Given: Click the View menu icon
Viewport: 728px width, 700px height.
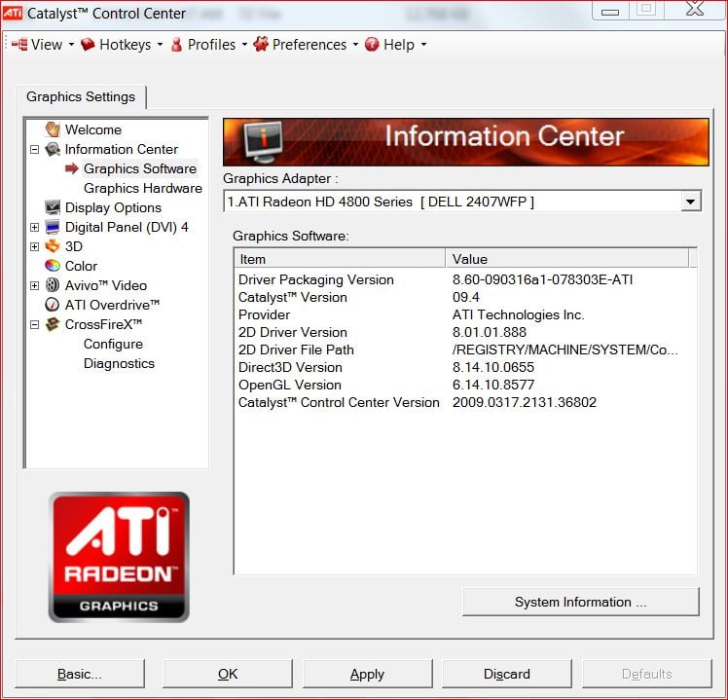Looking at the screenshot, I should pyautogui.click(x=19, y=45).
